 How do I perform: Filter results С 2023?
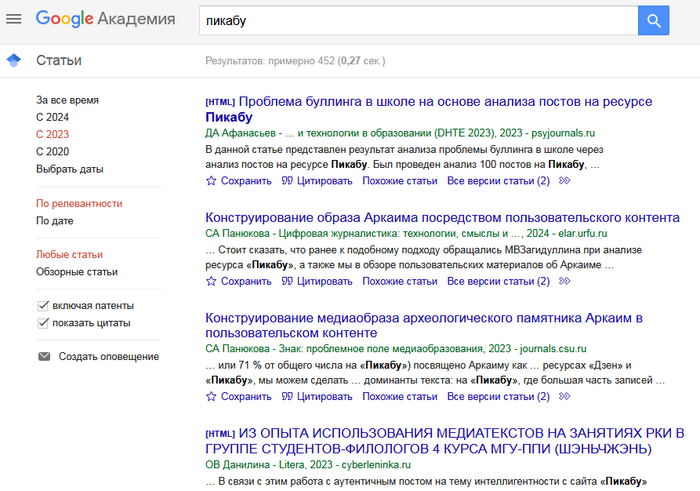52,134
